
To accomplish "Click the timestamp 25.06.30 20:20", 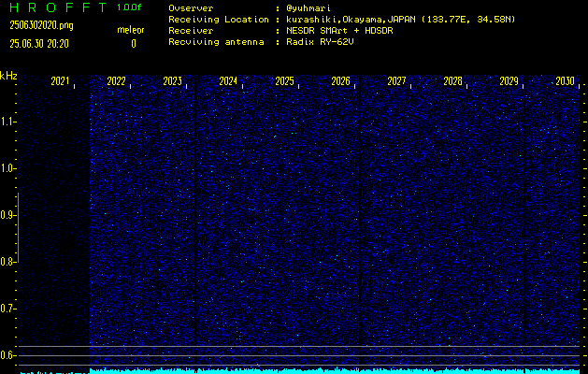I will tap(39, 44).
